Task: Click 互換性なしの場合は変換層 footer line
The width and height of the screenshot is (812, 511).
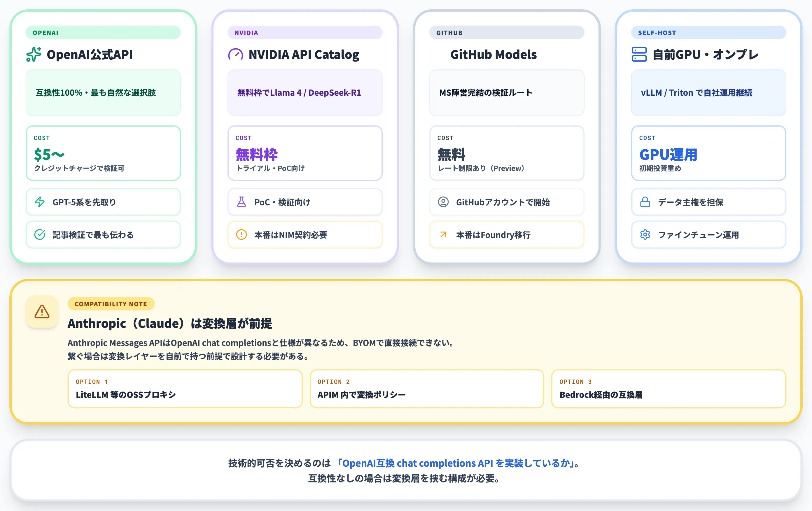Action: click(404, 478)
